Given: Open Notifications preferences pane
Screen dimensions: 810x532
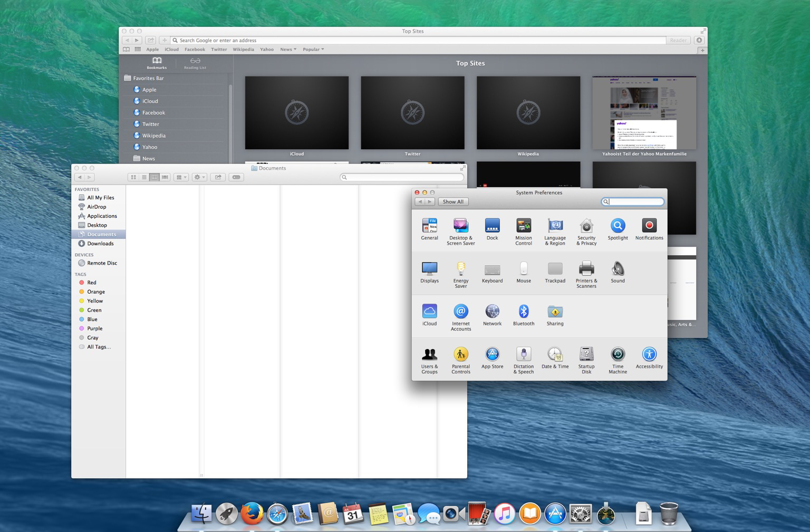Looking at the screenshot, I should pyautogui.click(x=649, y=229).
